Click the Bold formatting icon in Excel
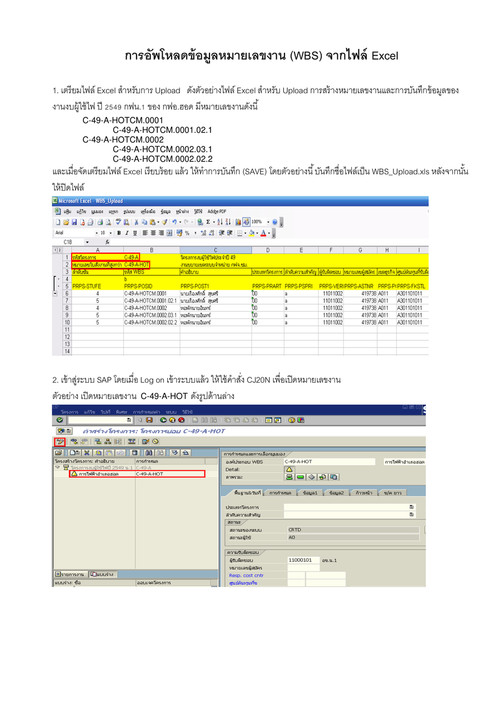The width and height of the screenshot is (500, 708). tap(119, 233)
